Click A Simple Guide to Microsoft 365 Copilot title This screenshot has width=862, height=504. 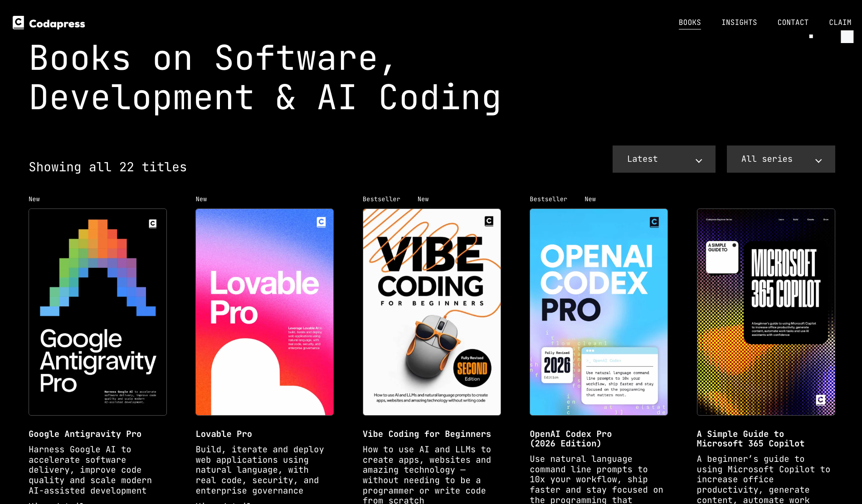point(750,439)
